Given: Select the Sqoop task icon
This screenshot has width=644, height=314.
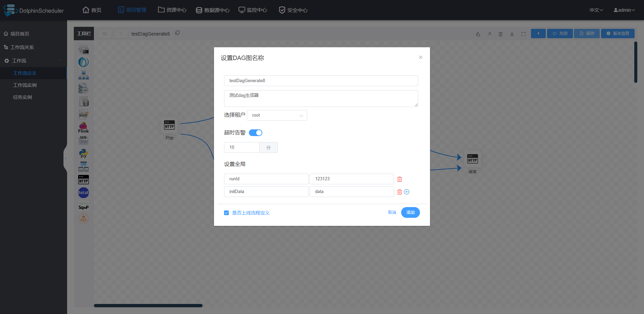Looking at the screenshot, I should pos(83,206).
